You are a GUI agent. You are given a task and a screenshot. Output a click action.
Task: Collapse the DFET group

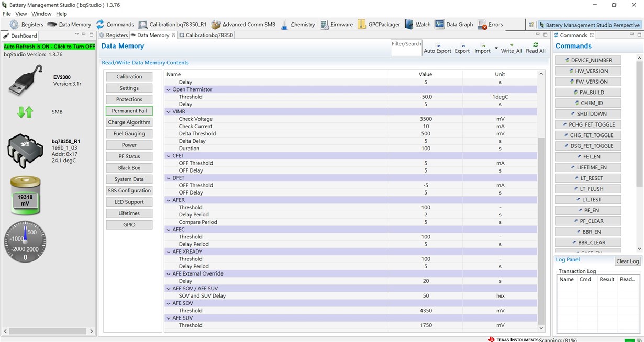click(169, 178)
